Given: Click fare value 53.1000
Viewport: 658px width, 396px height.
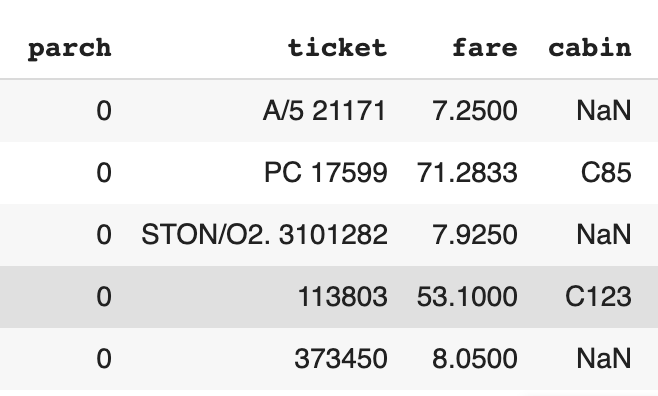Looking at the screenshot, I should tap(467, 297).
